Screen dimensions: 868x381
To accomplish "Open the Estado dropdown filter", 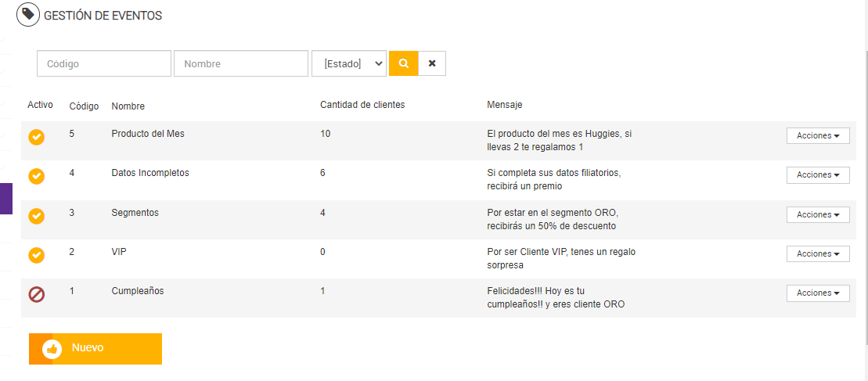I will (349, 63).
